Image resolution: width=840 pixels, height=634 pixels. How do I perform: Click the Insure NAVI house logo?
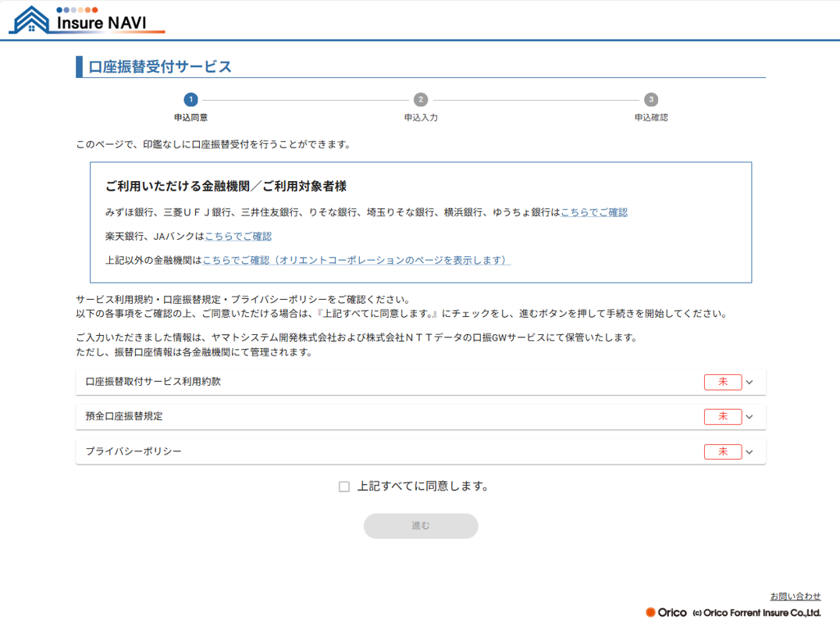point(30,20)
